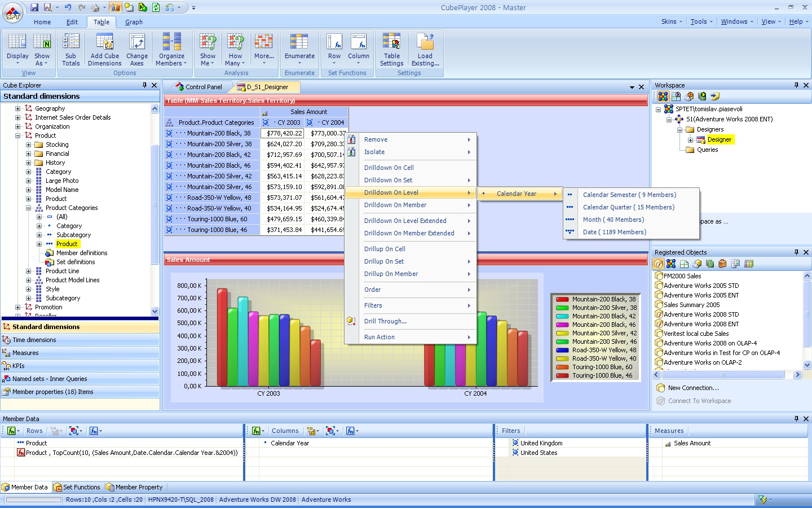The width and height of the screenshot is (812, 508).
Task: Expand the Stocking folder node
Action: pos(28,144)
